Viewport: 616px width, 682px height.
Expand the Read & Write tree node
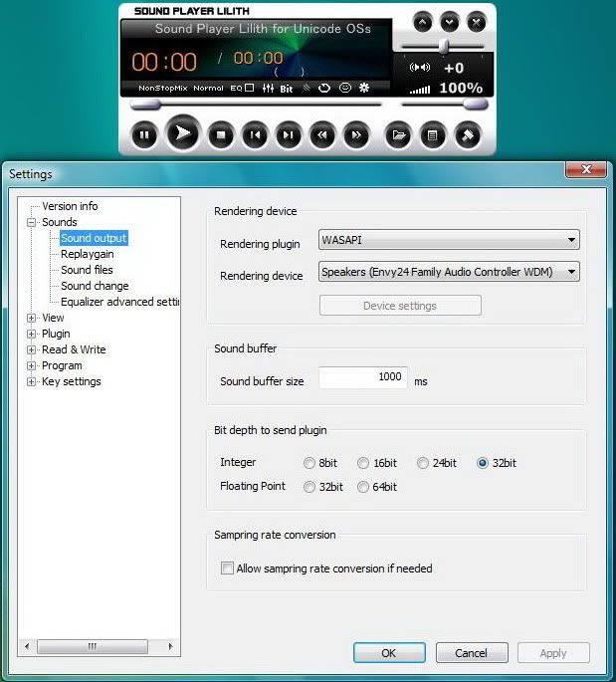coord(31,349)
